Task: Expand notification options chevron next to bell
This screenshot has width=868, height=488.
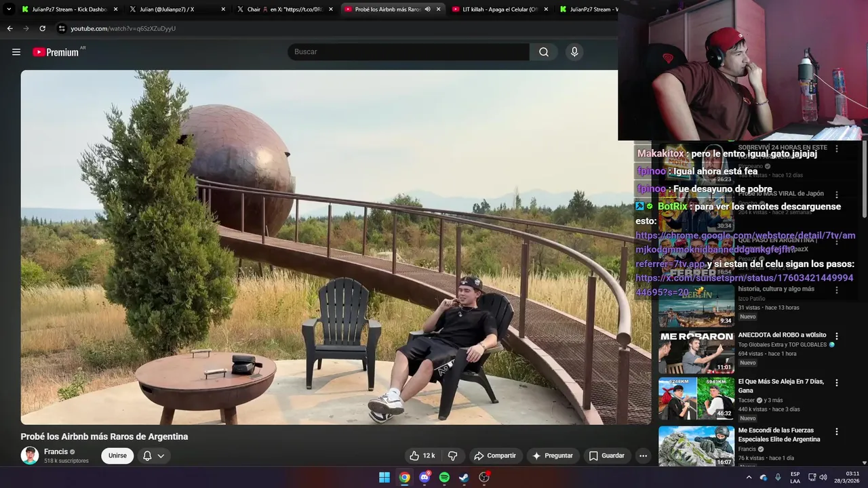Action: (x=161, y=455)
